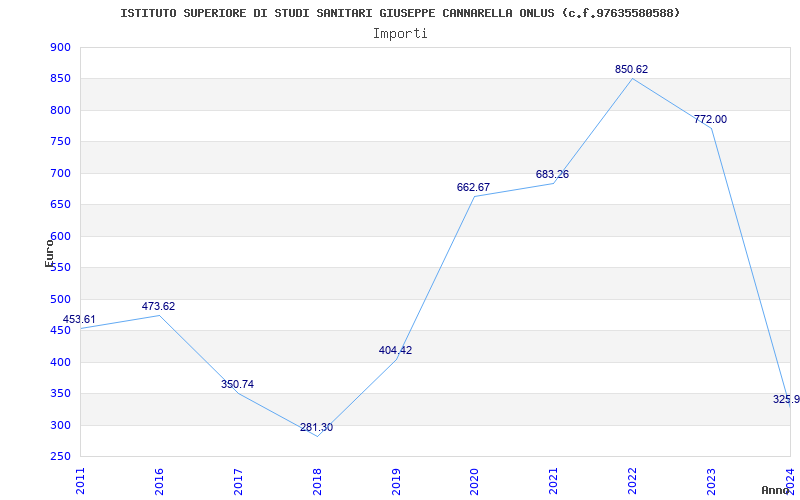Click y-axis tick label 600
This screenshot has height=500, width=800.
[60, 236]
